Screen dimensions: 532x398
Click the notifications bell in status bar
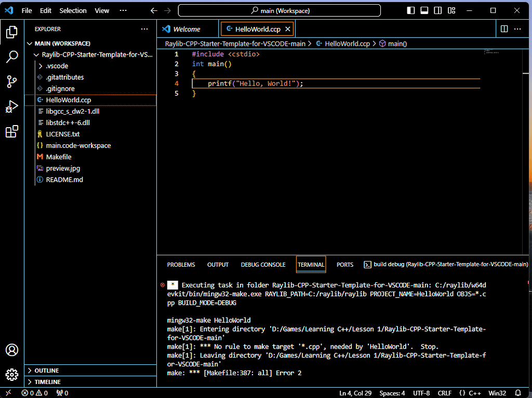[x=518, y=393]
